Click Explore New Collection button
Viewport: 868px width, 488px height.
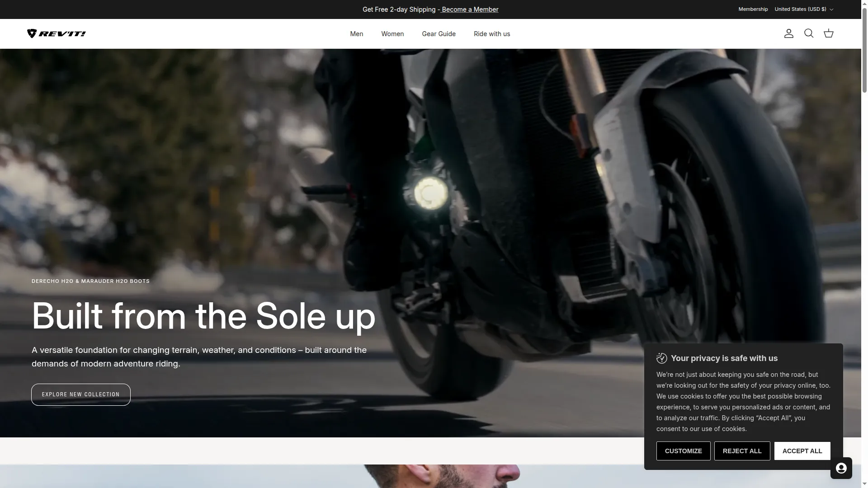click(x=81, y=394)
